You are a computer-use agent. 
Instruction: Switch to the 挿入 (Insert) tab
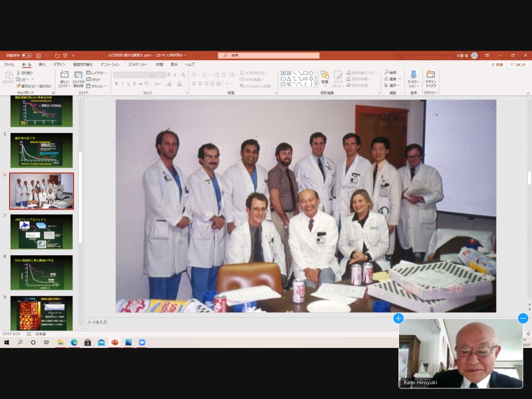(x=42, y=64)
